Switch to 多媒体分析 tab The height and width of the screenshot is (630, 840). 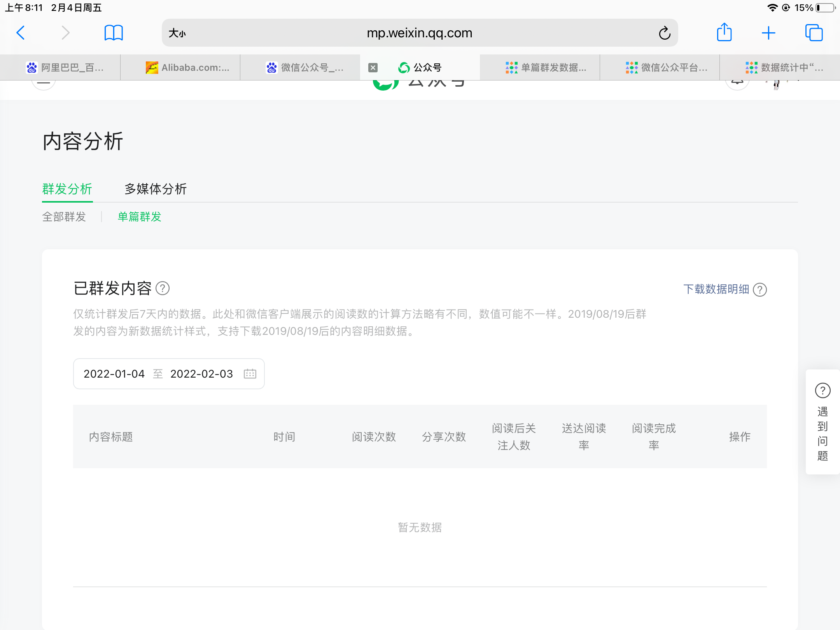tap(156, 189)
